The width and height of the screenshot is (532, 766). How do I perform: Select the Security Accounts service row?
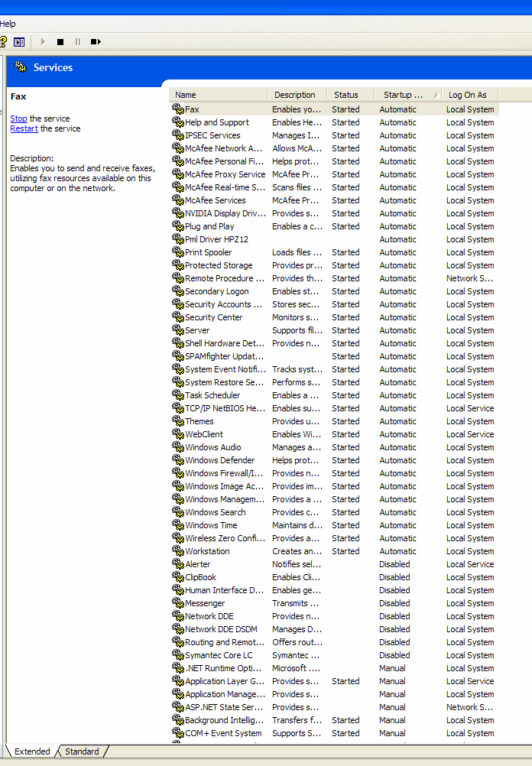pyautogui.click(x=334, y=304)
